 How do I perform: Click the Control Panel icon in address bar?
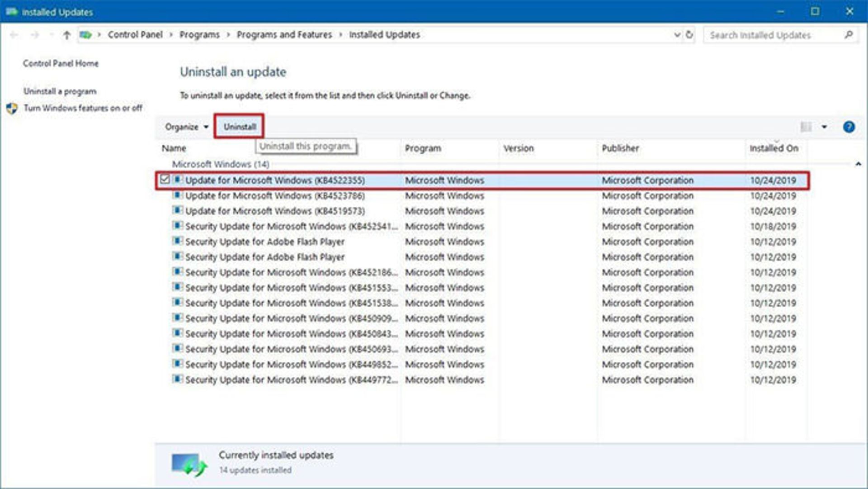[85, 35]
